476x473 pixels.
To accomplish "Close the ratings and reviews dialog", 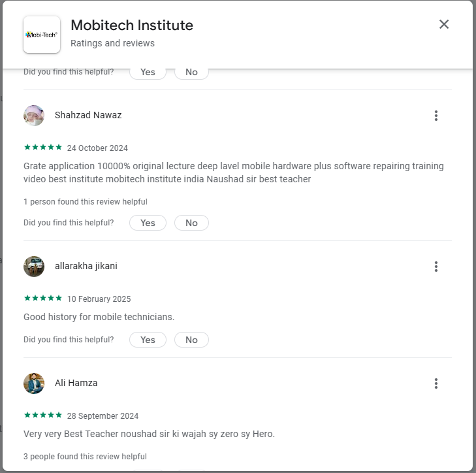I will coord(444,25).
